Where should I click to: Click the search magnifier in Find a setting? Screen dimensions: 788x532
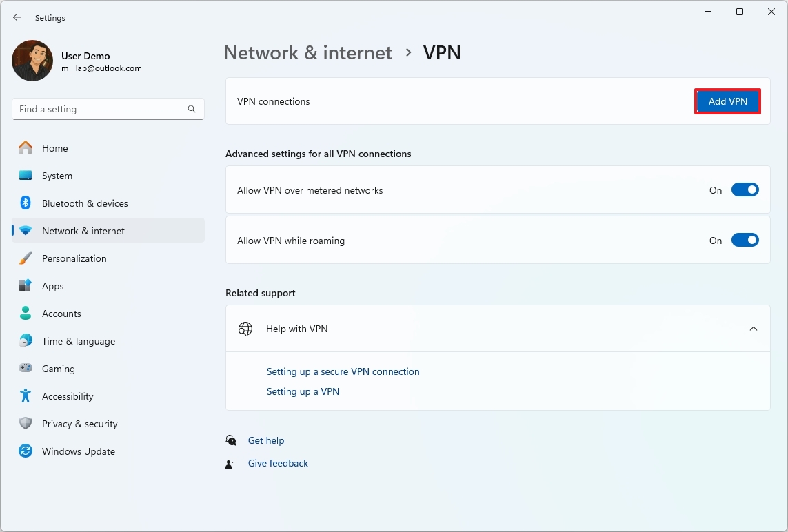191,108
